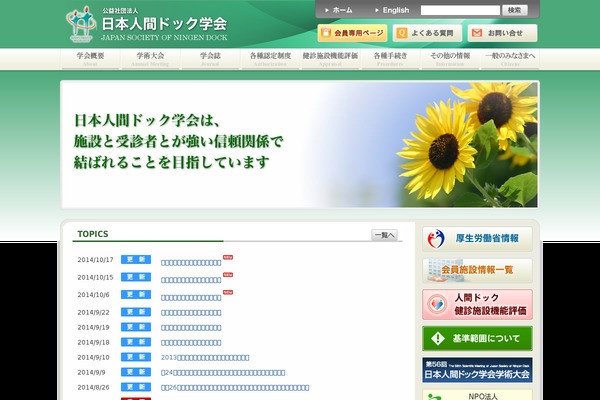Open the 2014/10/6 topic link
The height and width of the screenshot is (400, 600).
point(191,298)
